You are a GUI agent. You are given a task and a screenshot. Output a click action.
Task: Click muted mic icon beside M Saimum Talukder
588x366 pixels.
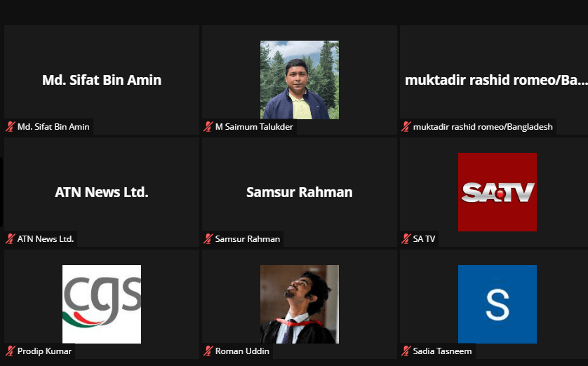208,127
